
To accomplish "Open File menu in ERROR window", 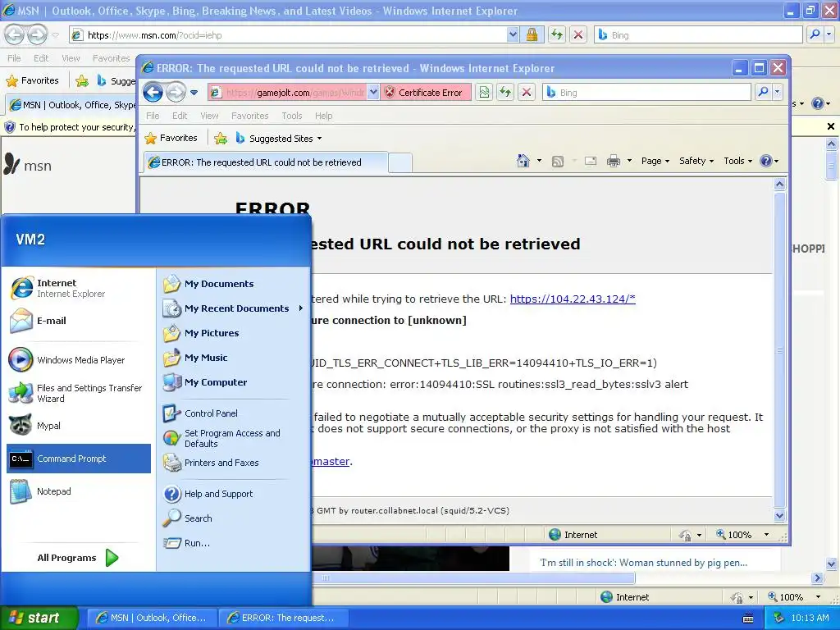I will click(x=153, y=116).
